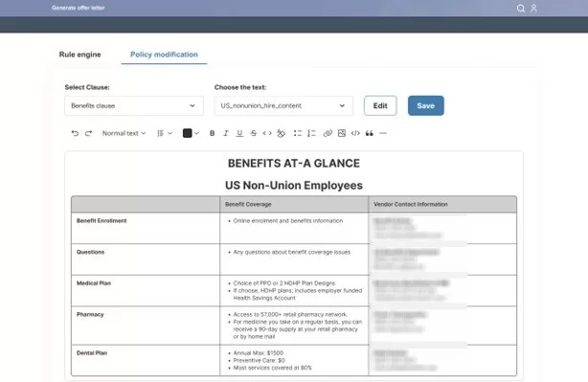
Task: Open the text alignment dropdown
Action: tap(165, 133)
